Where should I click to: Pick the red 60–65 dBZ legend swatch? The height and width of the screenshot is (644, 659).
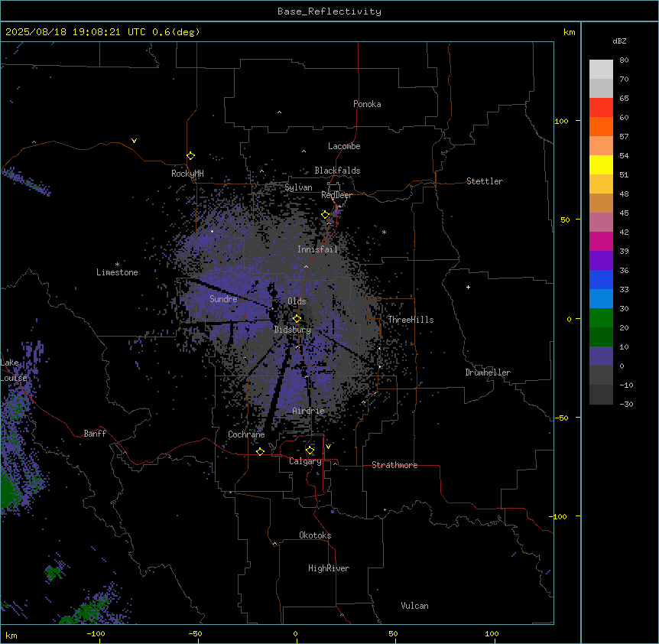pos(601,107)
